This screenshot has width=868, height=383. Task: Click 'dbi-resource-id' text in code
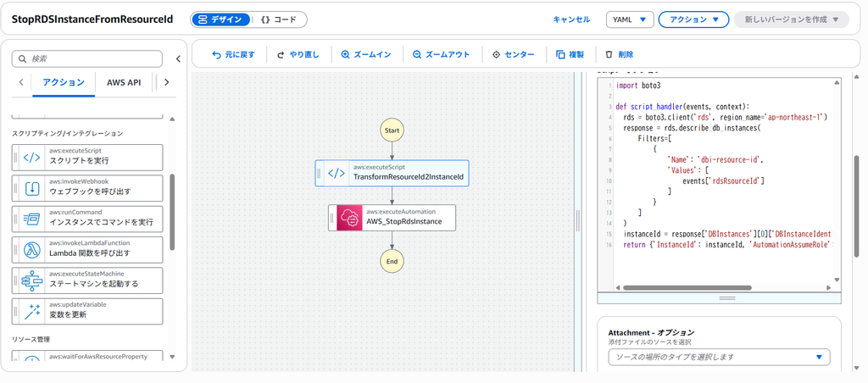730,159
